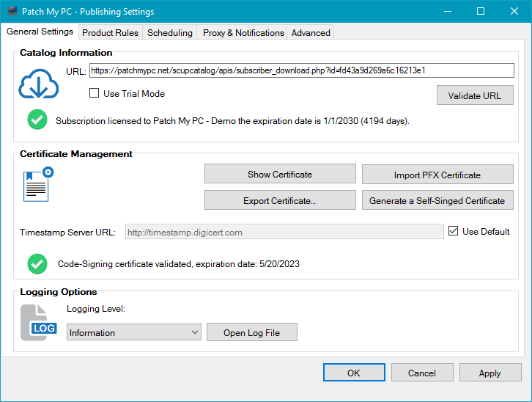Viewport: 532px width, 402px height.
Task: Enable the Use Trial Mode checkbox
Action: (x=94, y=93)
